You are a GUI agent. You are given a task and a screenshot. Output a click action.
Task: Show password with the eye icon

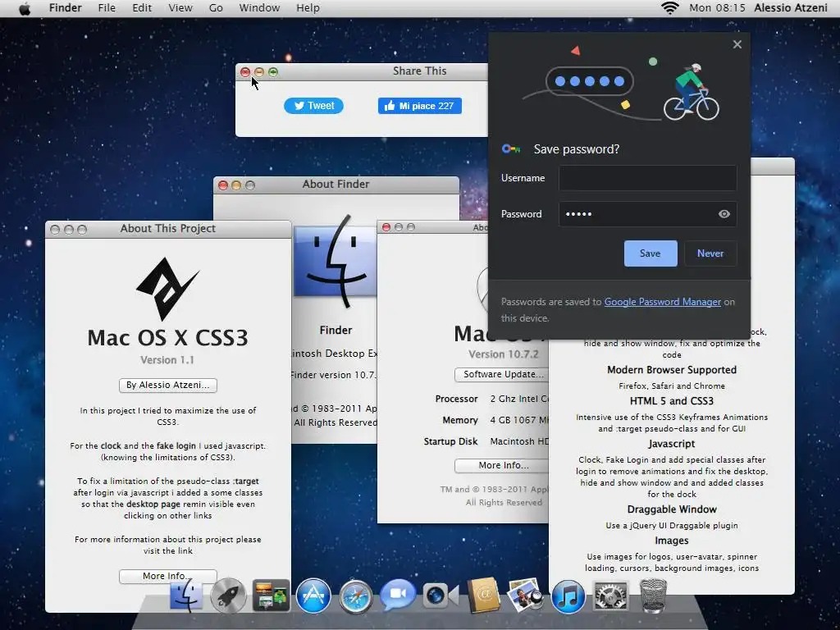click(724, 214)
